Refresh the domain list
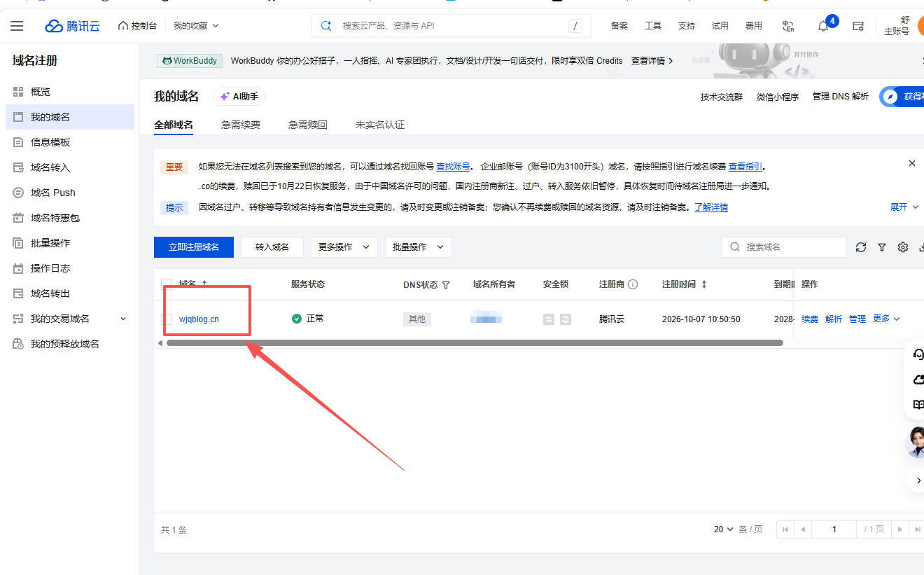Image resolution: width=924 pixels, height=575 pixels. pos(861,247)
